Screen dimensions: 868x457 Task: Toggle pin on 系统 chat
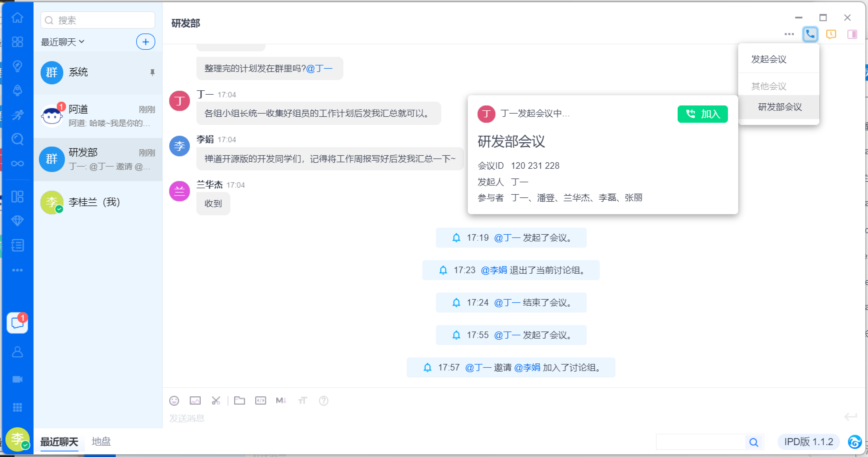point(152,72)
